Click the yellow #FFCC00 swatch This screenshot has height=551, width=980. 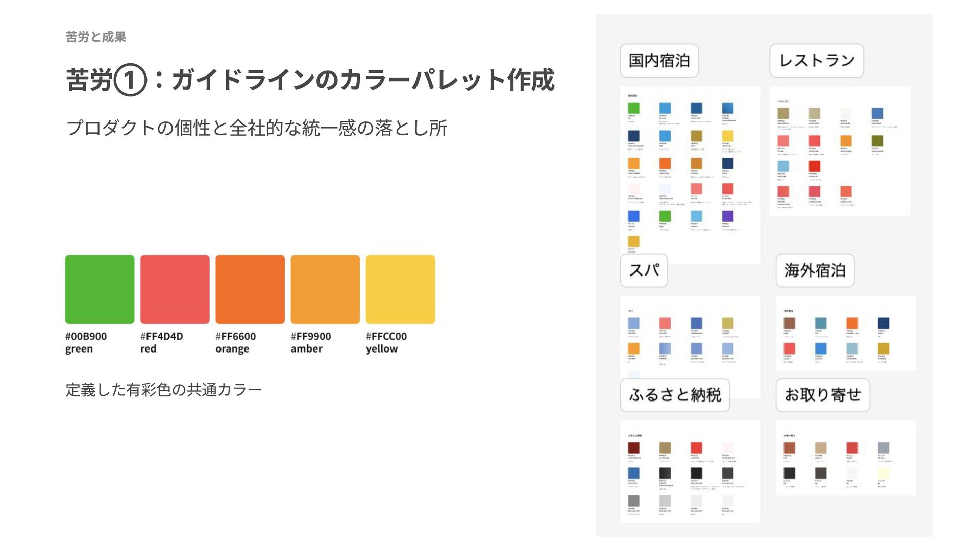click(x=401, y=289)
